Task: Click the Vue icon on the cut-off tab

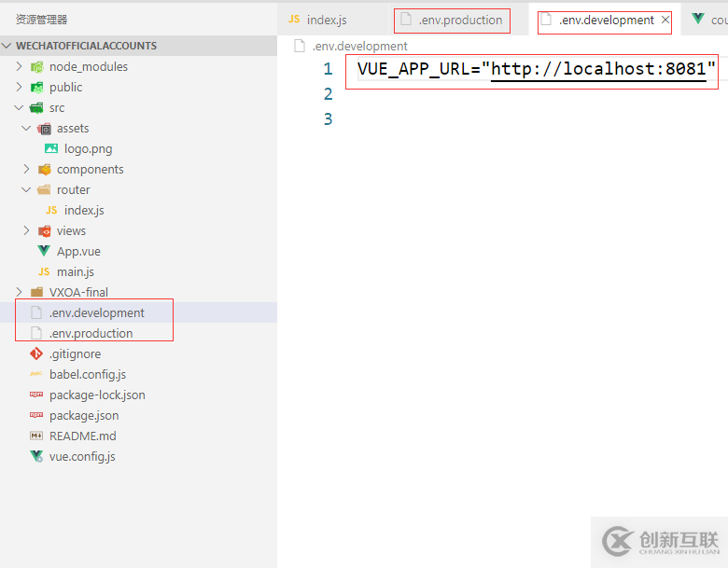Action: 697,19
